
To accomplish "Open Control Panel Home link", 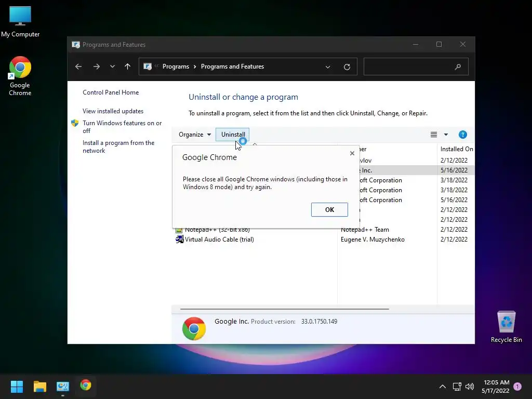I will point(111,92).
